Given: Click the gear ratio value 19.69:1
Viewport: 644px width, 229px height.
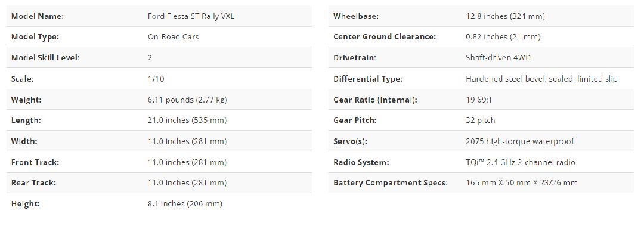Looking at the screenshot, I should (x=479, y=100).
